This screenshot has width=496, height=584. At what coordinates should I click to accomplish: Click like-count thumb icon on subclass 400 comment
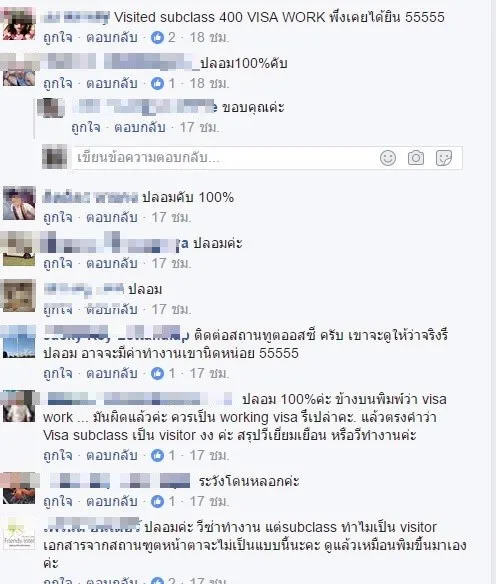(158, 37)
